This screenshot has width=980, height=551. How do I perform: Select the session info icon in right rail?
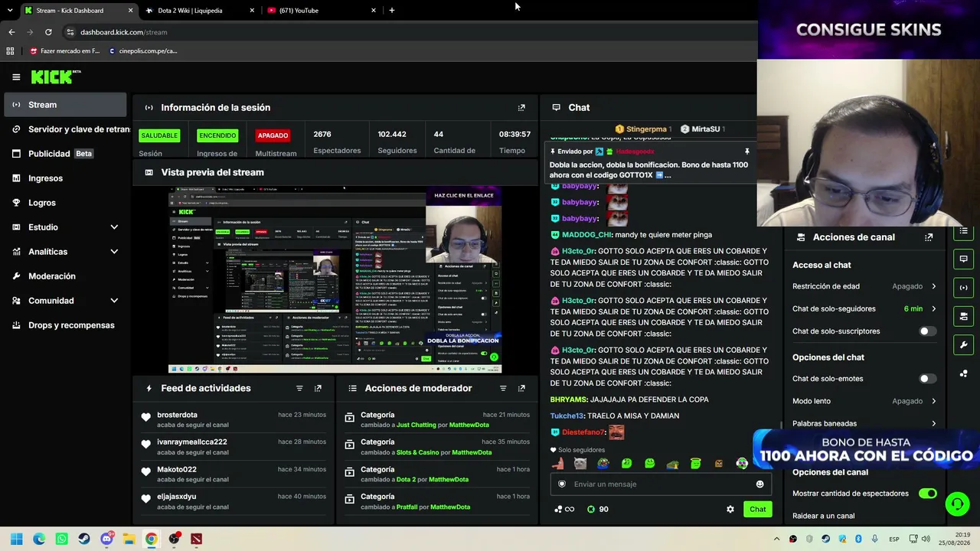point(963,288)
